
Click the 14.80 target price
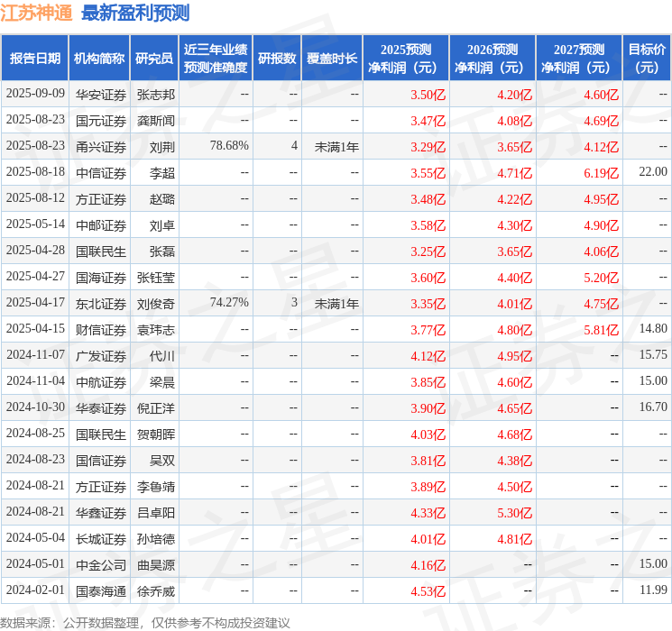click(x=653, y=328)
